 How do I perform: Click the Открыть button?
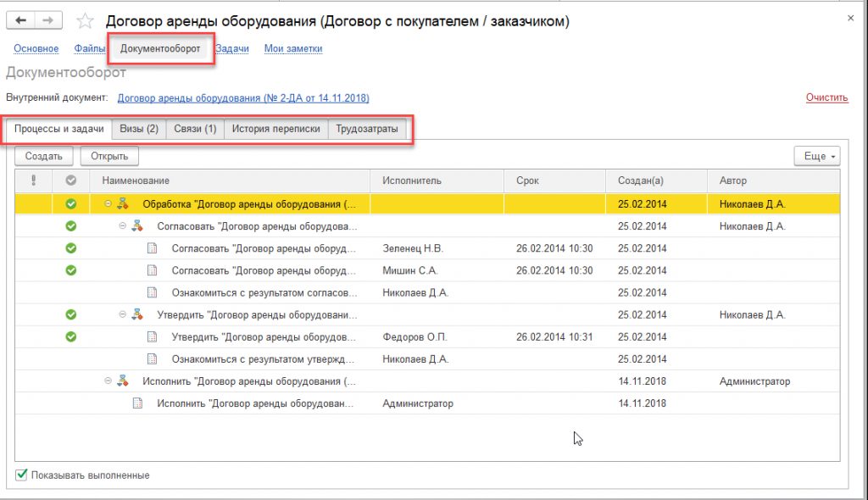tap(109, 156)
